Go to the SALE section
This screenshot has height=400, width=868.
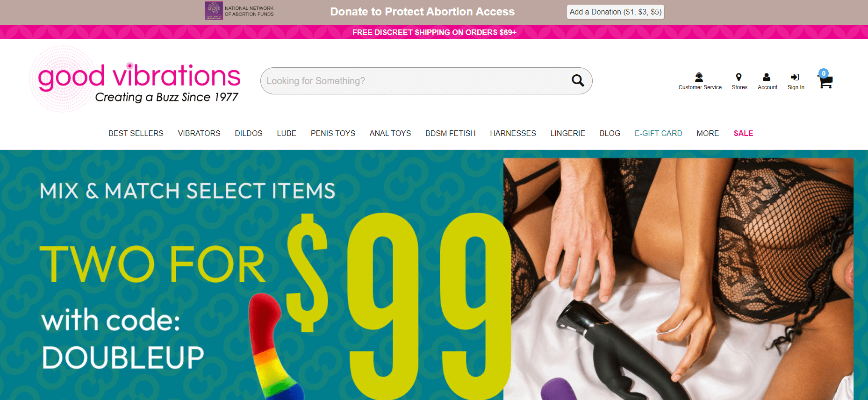[743, 133]
